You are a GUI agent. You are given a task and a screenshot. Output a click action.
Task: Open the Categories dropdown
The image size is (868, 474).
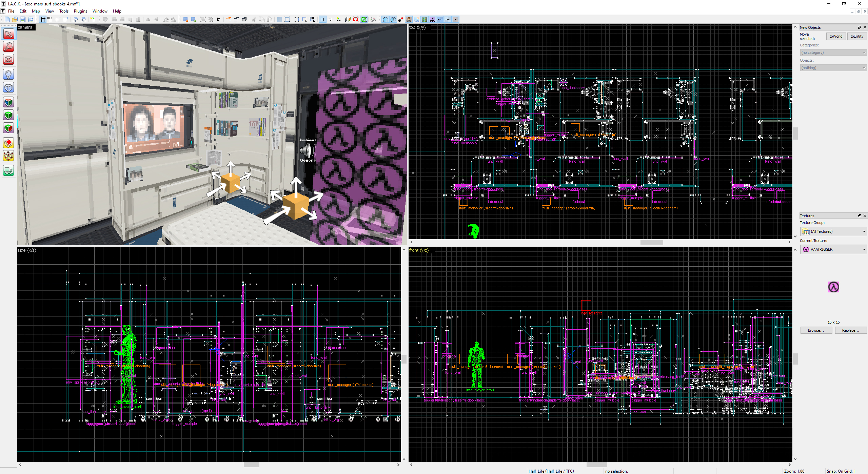pyautogui.click(x=833, y=53)
